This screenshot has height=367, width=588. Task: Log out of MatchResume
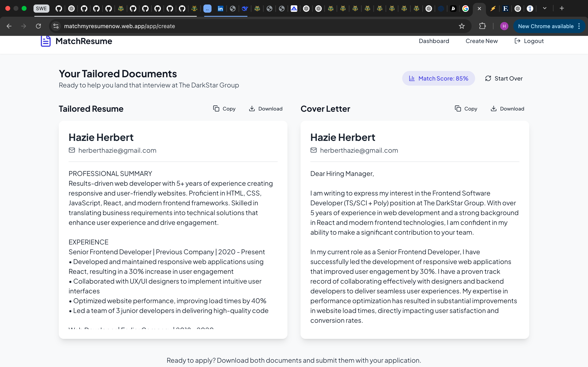(x=529, y=41)
